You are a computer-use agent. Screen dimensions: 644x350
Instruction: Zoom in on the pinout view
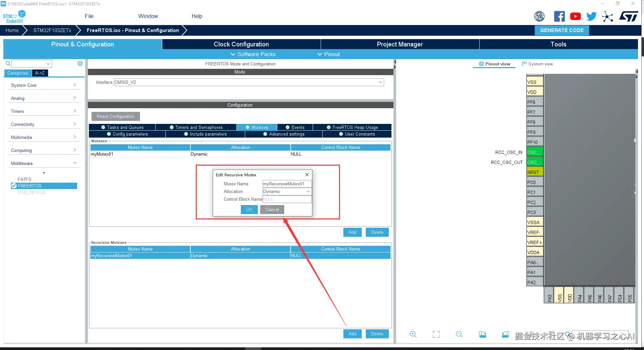413,334
